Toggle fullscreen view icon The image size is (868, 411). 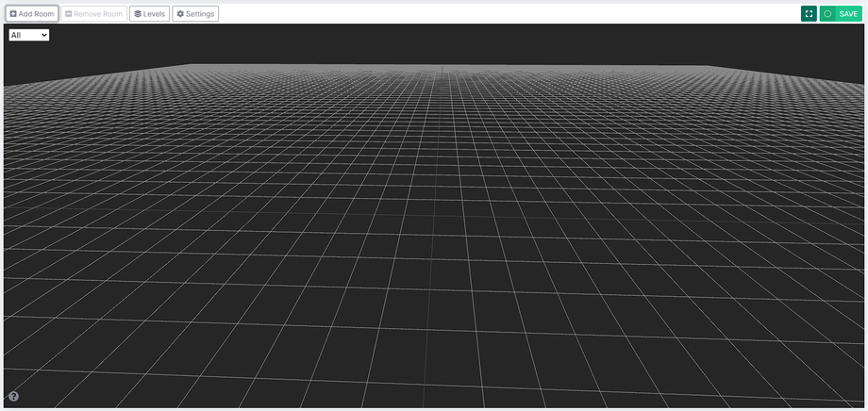[x=809, y=14]
